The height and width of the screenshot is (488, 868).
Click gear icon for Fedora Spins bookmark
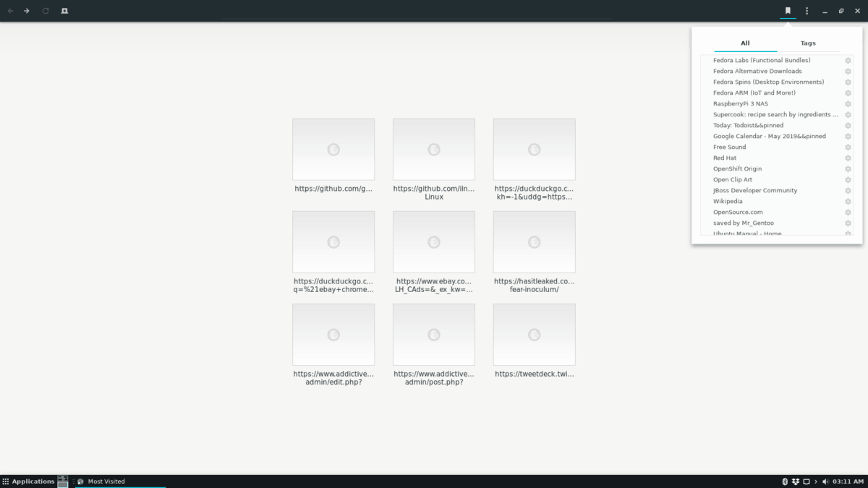click(848, 82)
